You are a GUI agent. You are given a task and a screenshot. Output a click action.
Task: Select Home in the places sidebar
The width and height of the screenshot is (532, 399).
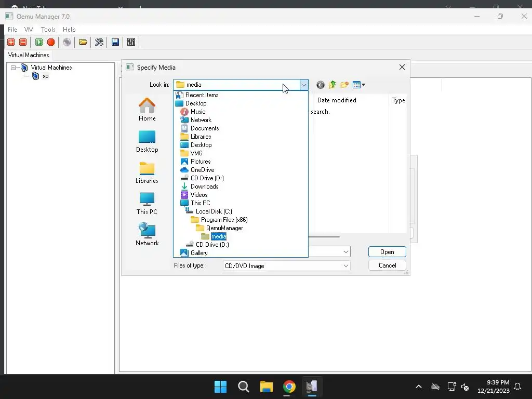point(147,110)
